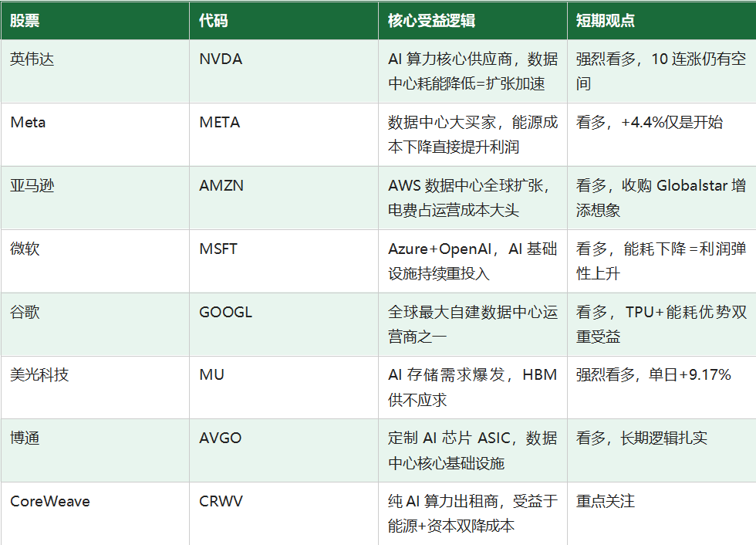
Task: Click the cell starting with AI 存储需求爆发
Action: tap(473, 388)
